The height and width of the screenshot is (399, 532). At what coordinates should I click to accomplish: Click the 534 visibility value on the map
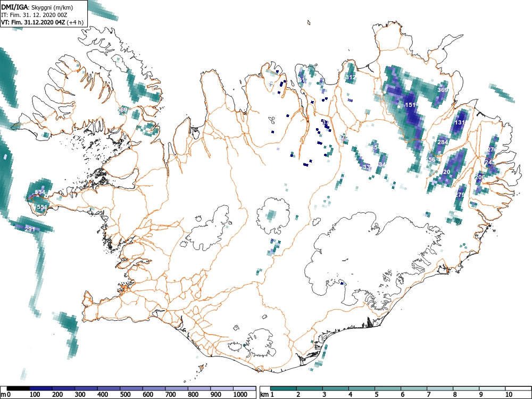40,193
